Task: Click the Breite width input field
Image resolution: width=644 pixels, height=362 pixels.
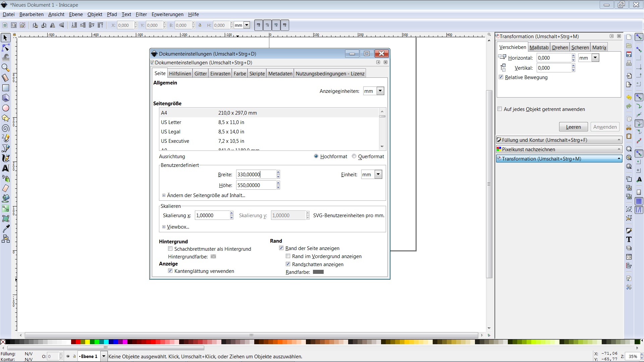Action: (x=256, y=174)
